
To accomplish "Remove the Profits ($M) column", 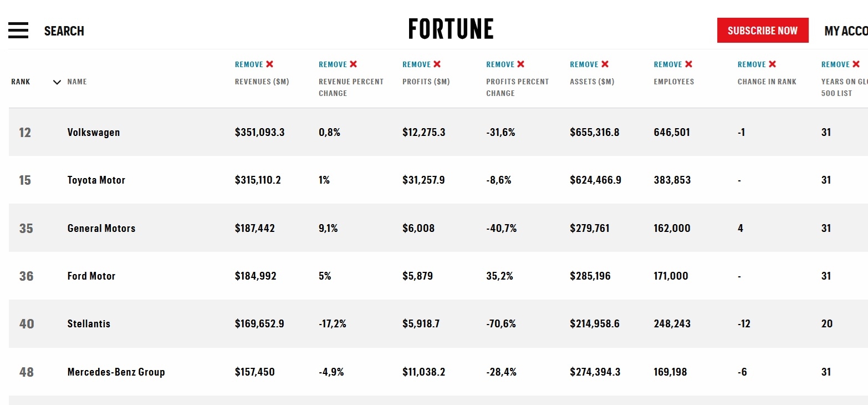I will [x=421, y=64].
